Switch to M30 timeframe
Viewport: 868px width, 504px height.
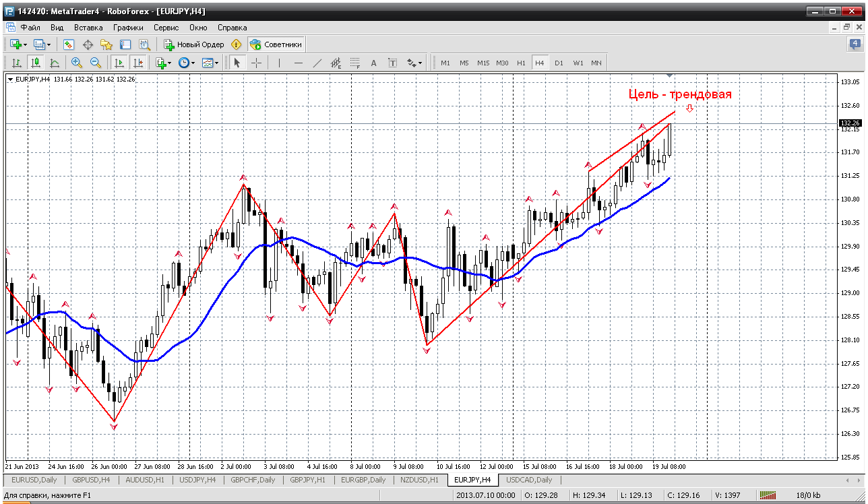[x=502, y=63]
